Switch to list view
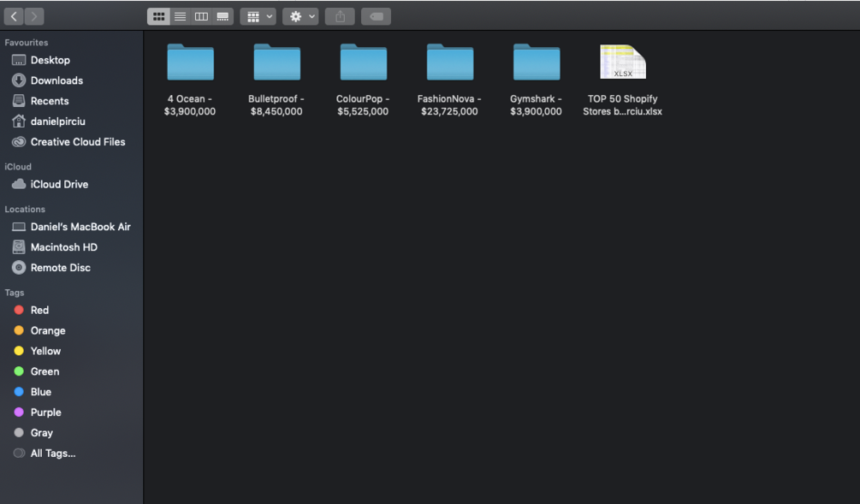Screen dimensions: 860x504 (x=180, y=16)
